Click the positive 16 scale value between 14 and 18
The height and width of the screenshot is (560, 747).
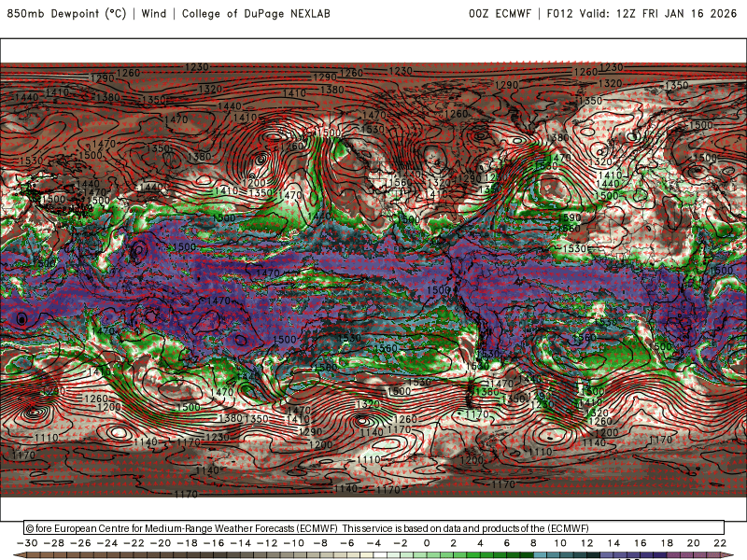[x=640, y=543]
